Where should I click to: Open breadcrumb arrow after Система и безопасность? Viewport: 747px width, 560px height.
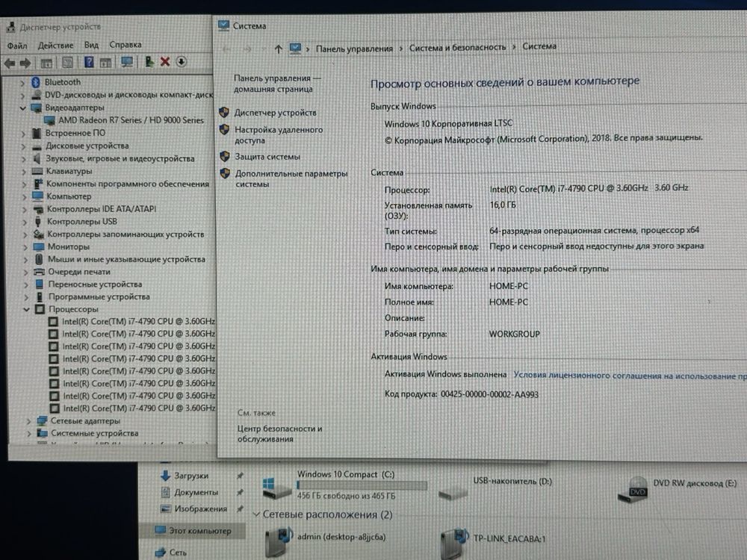(514, 46)
